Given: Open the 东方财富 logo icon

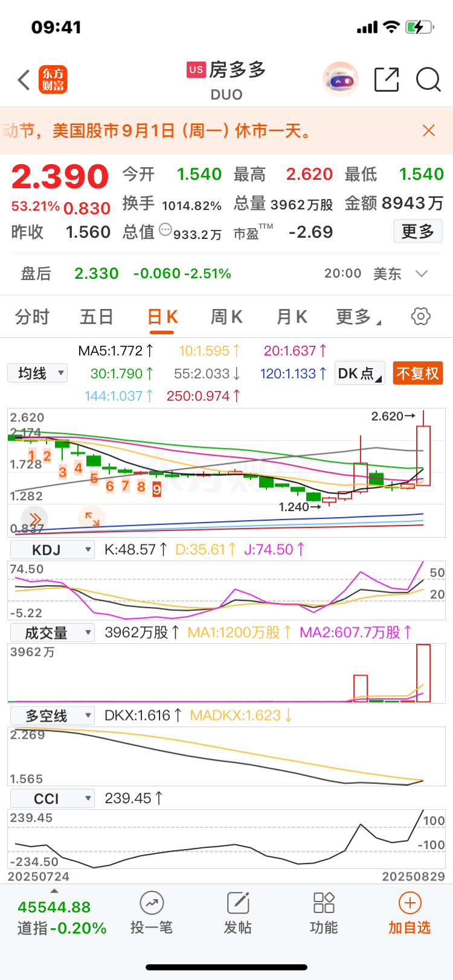Looking at the screenshot, I should pos(53,80).
